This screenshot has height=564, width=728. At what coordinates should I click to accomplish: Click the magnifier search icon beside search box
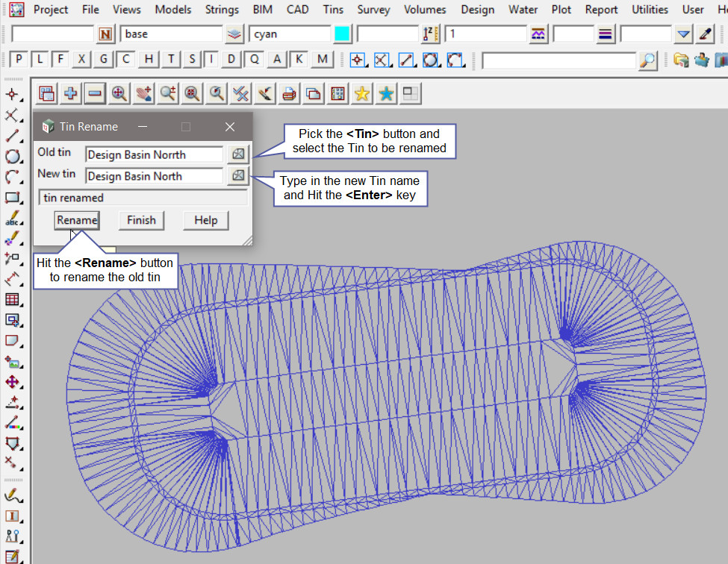tap(648, 60)
